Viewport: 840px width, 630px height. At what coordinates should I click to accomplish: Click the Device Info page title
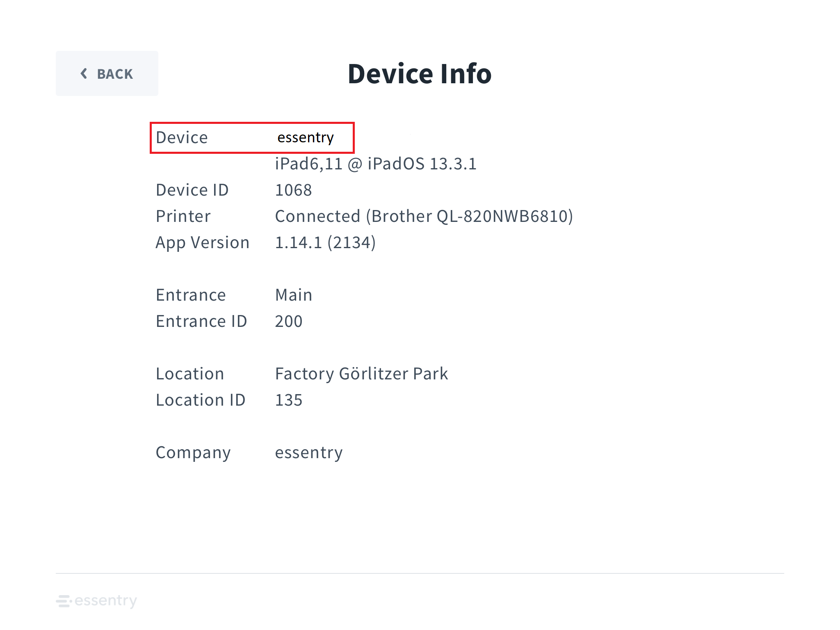coord(420,74)
